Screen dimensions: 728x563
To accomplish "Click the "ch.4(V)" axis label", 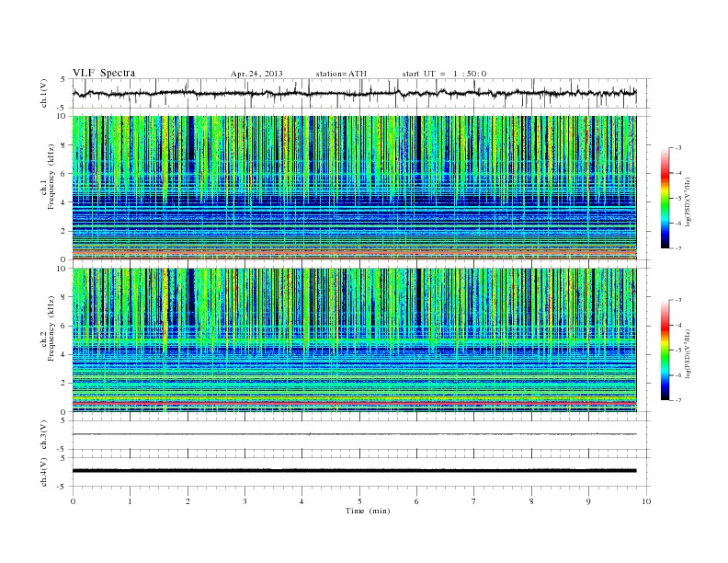I will (43, 472).
